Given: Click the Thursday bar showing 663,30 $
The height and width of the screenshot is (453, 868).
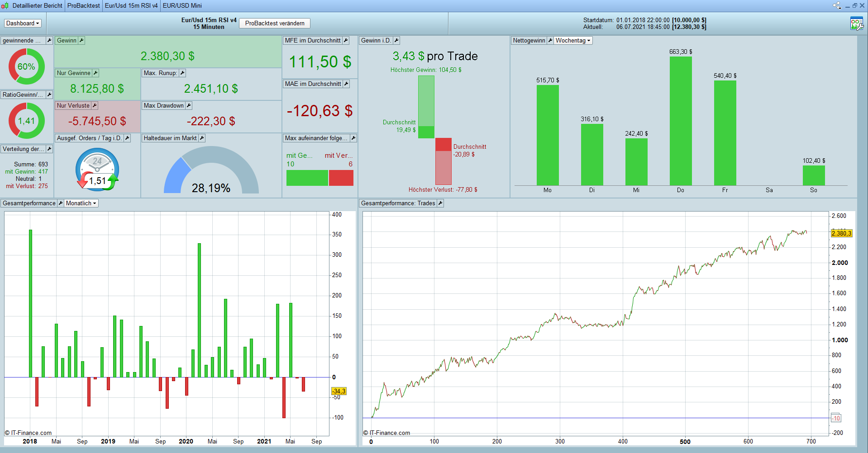Looking at the screenshot, I should 681,121.
